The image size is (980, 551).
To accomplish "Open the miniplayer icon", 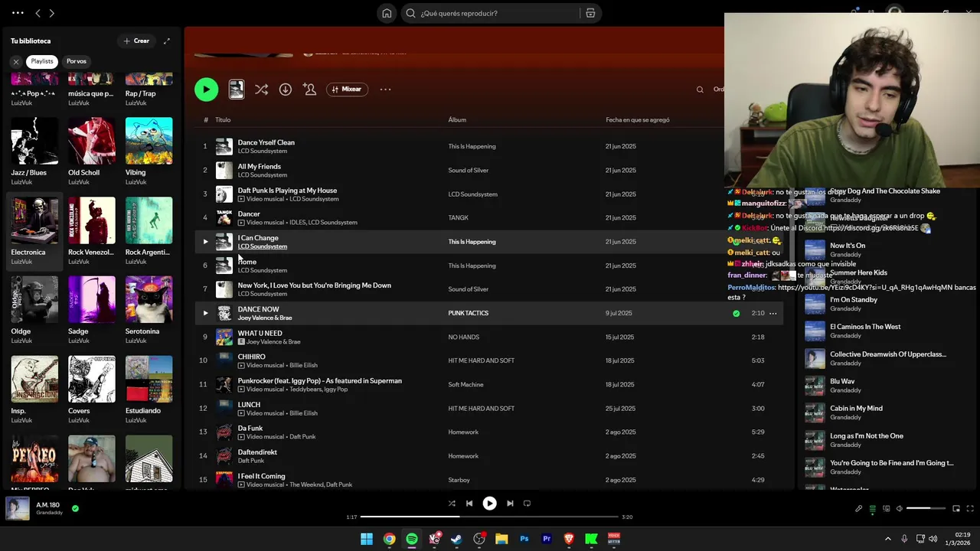I will click(x=956, y=508).
